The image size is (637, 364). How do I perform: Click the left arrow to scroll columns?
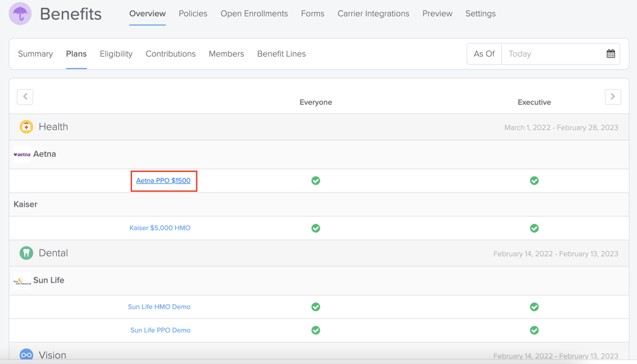point(25,96)
